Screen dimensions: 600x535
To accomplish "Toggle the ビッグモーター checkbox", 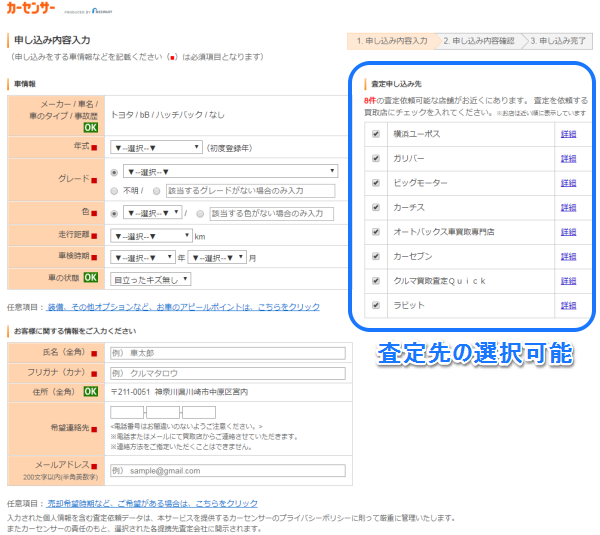I will click(x=376, y=183).
